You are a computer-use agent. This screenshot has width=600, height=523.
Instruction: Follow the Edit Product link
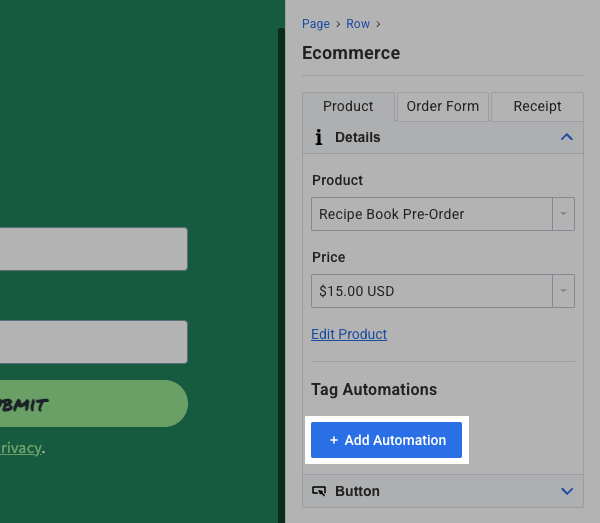tap(349, 334)
